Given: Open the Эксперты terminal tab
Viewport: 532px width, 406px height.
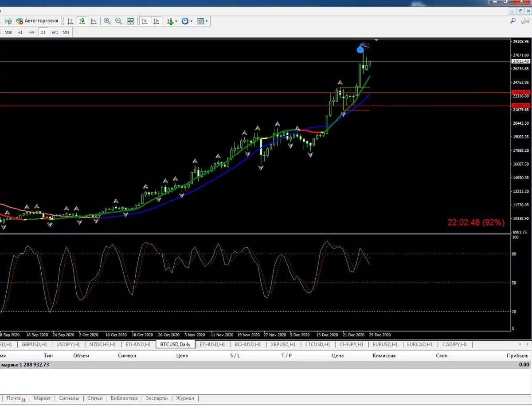Looking at the screenshot, I should (156, 398).
